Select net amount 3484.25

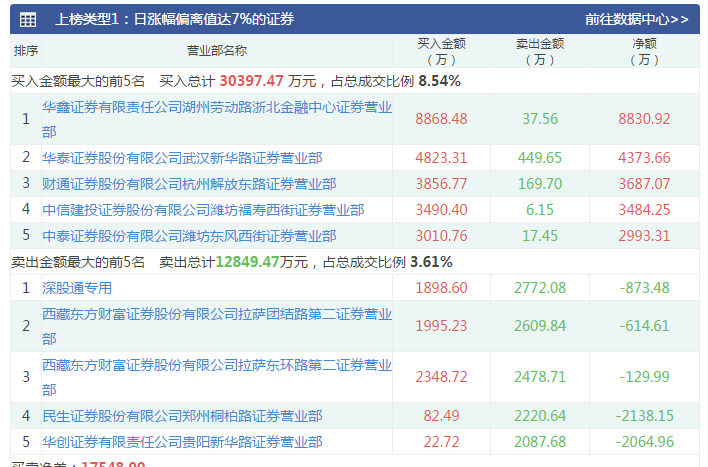(x=644, y=210)
